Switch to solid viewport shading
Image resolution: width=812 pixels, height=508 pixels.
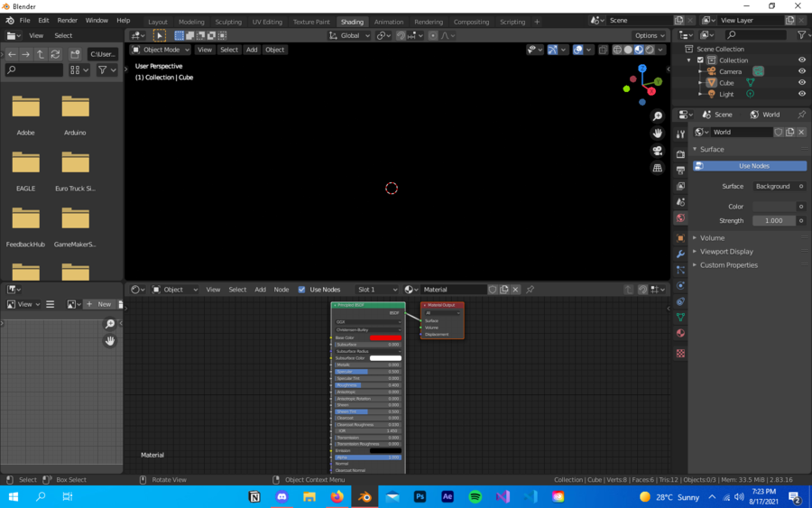pyautogui.click(x=628, y=50)
